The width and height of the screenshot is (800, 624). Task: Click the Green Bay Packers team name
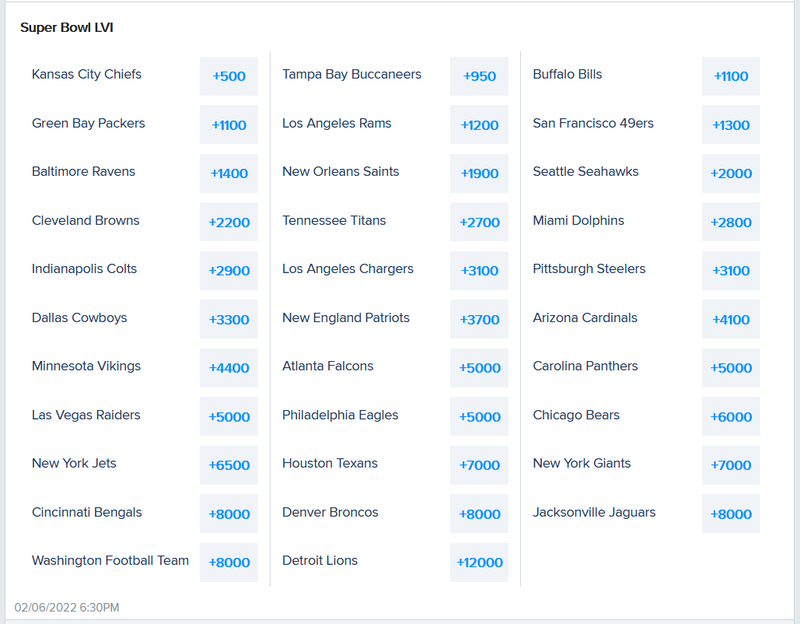(88, 123)
